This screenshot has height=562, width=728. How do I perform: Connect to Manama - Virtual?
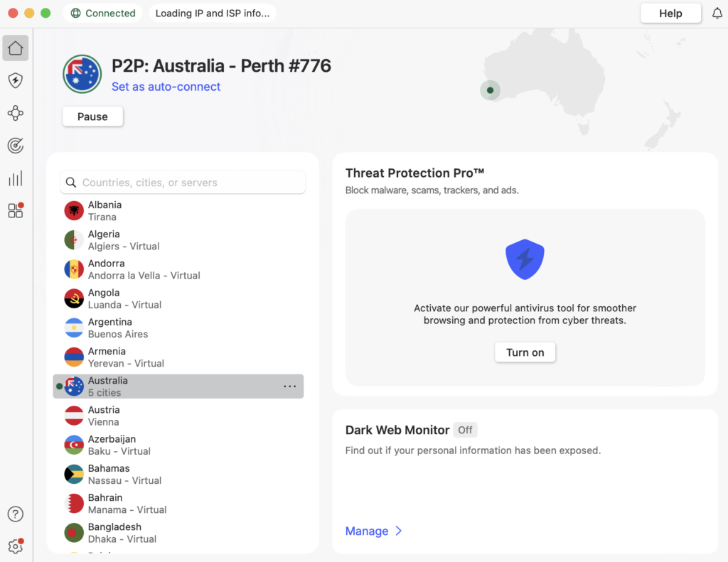(x=178, y=503)
